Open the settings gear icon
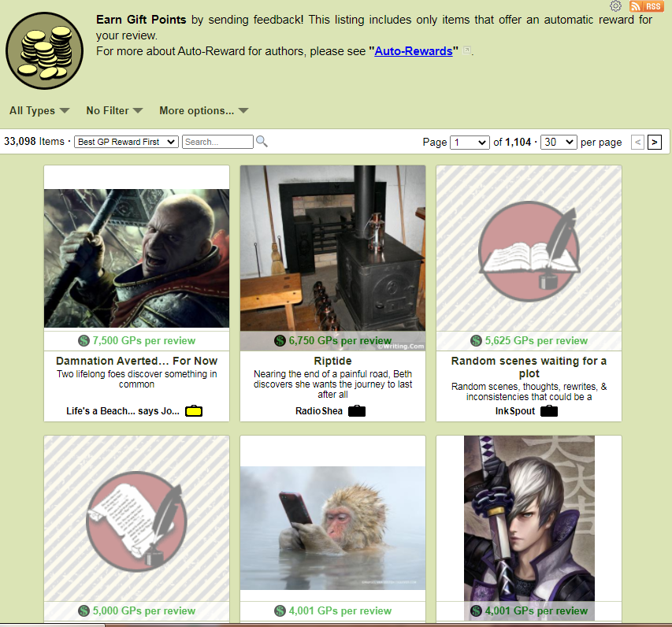 pyautogui.click(x=616, y=6)
